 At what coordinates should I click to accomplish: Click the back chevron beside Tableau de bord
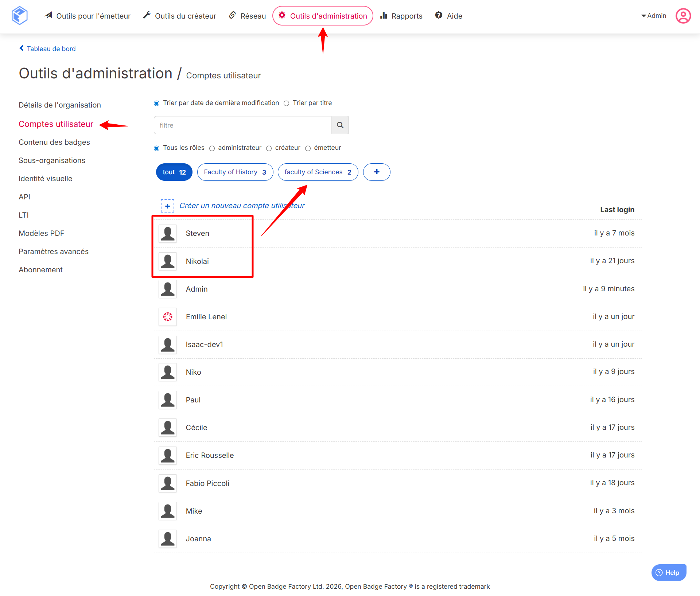pos(22,48)
